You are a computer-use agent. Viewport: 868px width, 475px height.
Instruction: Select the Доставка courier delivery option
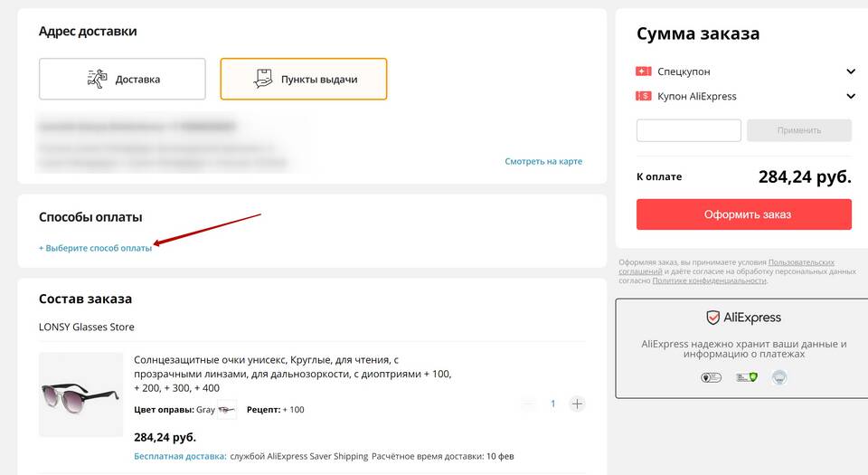pyautogui.click(x=122, y=80)
